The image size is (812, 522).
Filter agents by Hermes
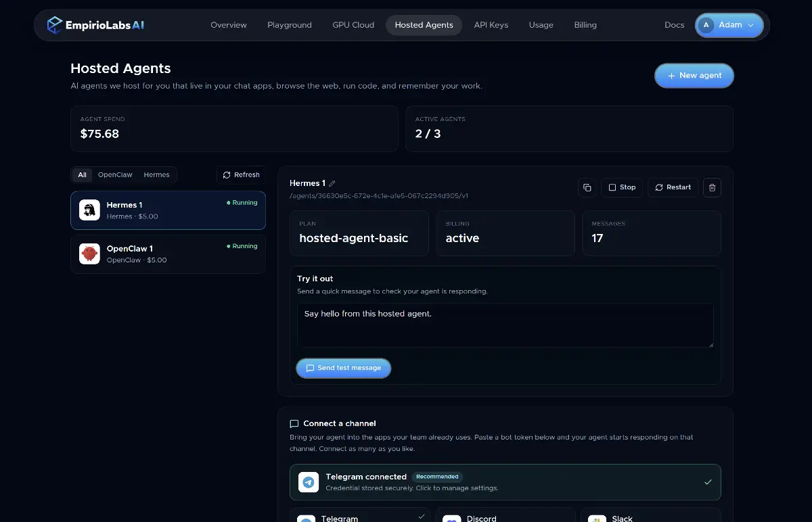tap(156, 175)
